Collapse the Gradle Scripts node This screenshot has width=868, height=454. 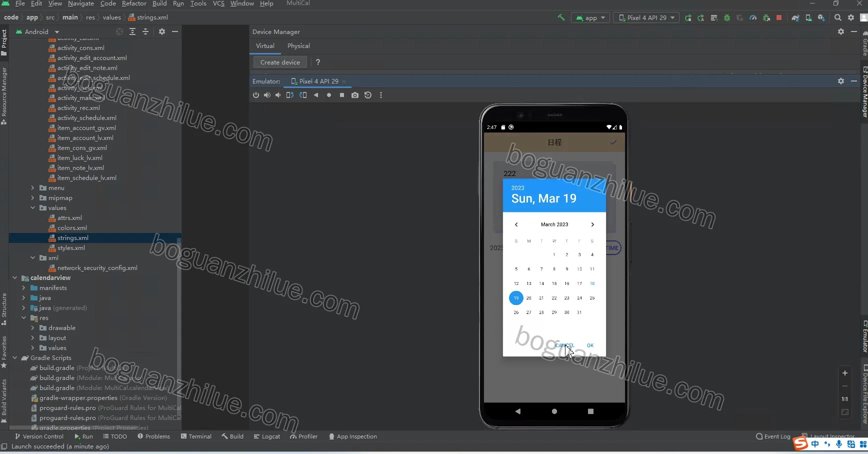(x=15, y=358)
